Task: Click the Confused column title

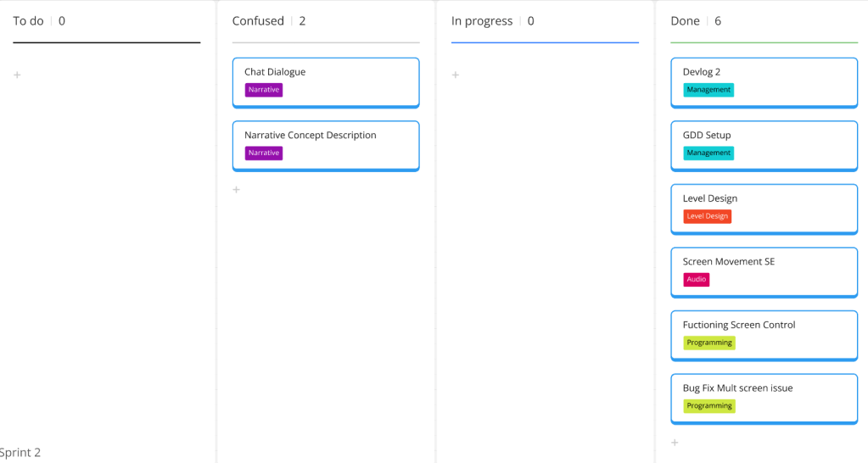Action: 258,21
